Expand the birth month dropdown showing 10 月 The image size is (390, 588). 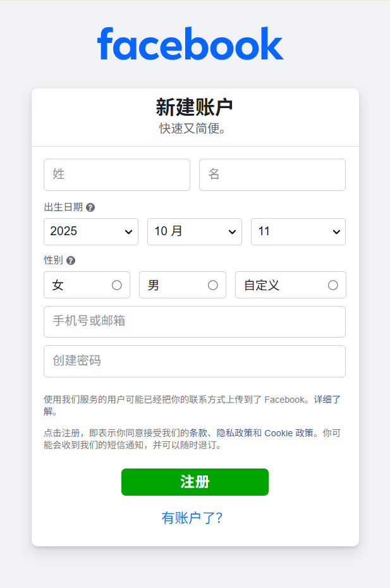195,231
